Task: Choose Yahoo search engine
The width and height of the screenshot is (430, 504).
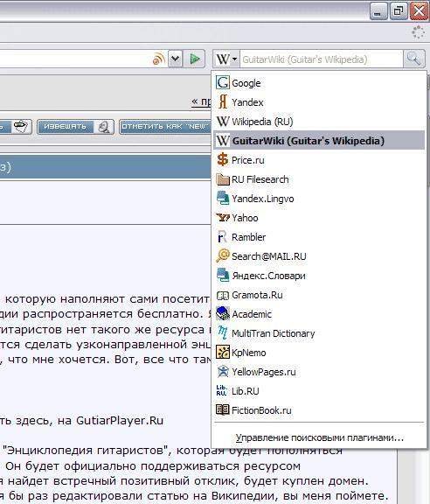Action: pos(319,218)
